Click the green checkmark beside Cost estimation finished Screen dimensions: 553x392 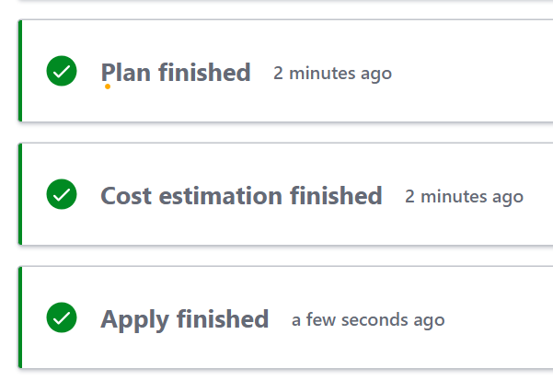coord(62,194)
